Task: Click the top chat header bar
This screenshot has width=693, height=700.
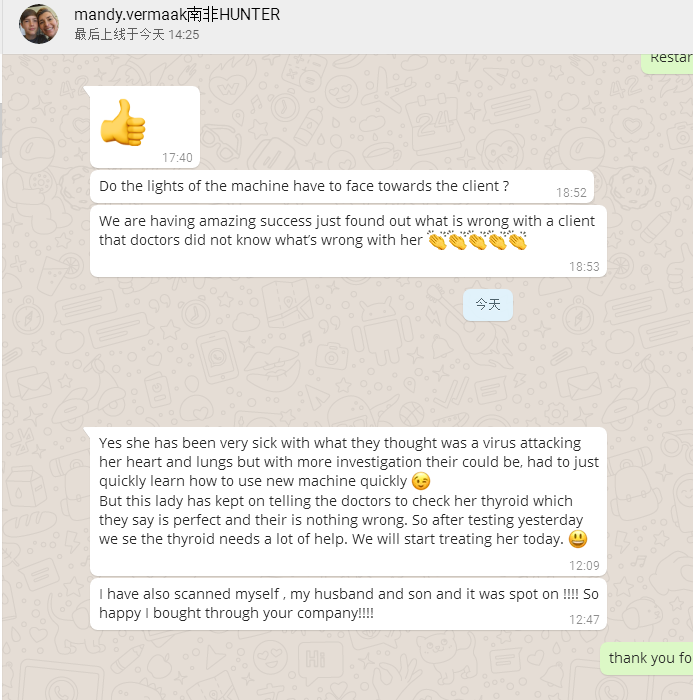Action: tap(348, 27)
